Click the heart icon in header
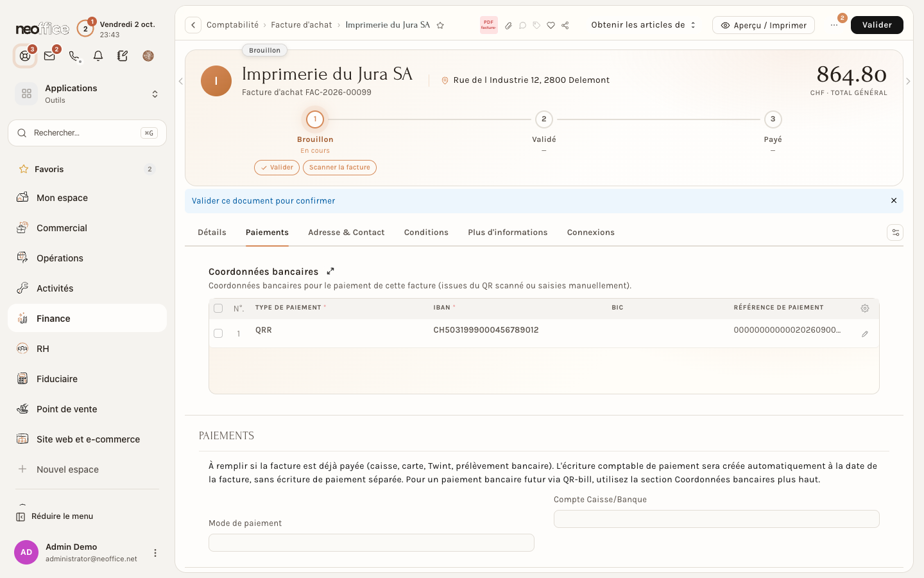The image size is (924, 578). (551, 26)
